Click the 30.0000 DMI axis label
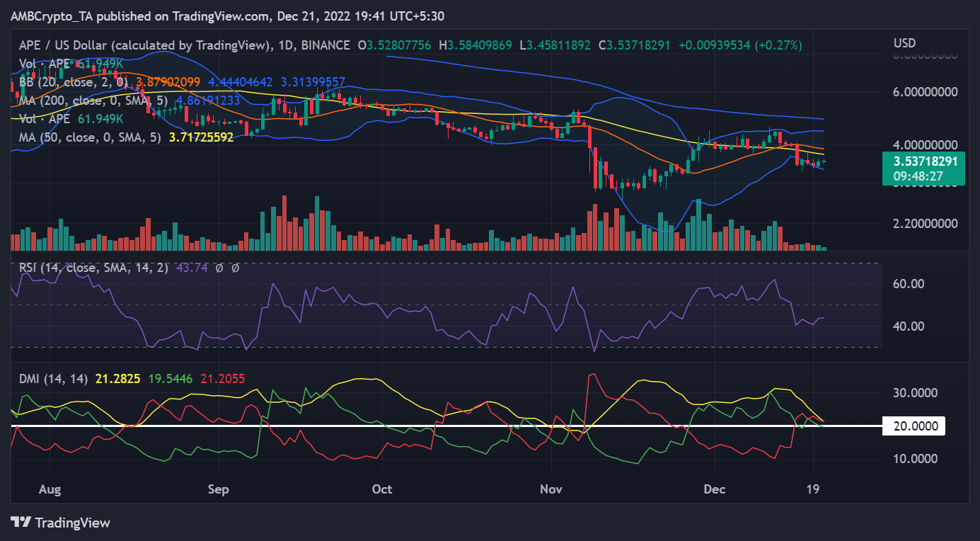The width and height of the screenshot is (980, 541). click(916, 393)
